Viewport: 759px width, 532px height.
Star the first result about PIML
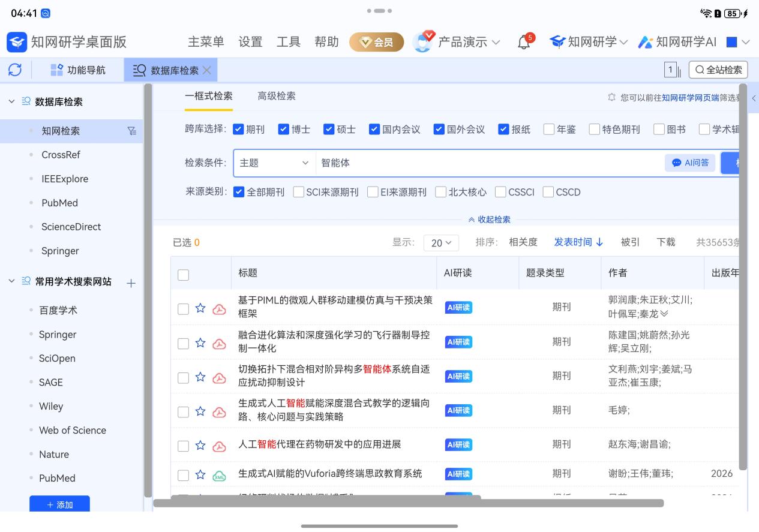200,308
